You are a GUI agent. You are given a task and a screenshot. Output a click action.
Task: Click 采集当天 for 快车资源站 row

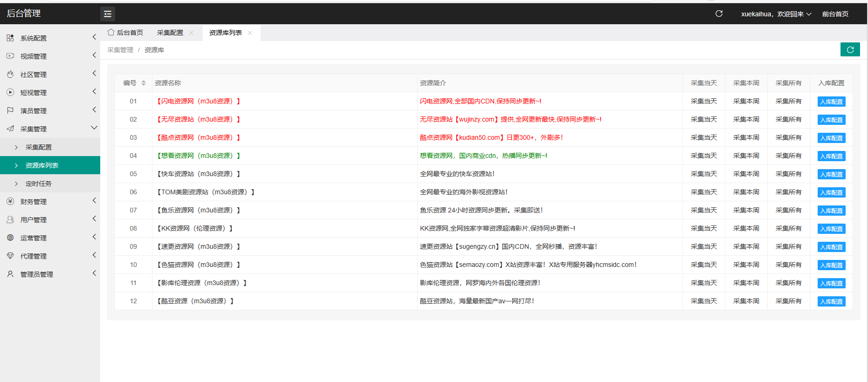[x=703, y=174]
